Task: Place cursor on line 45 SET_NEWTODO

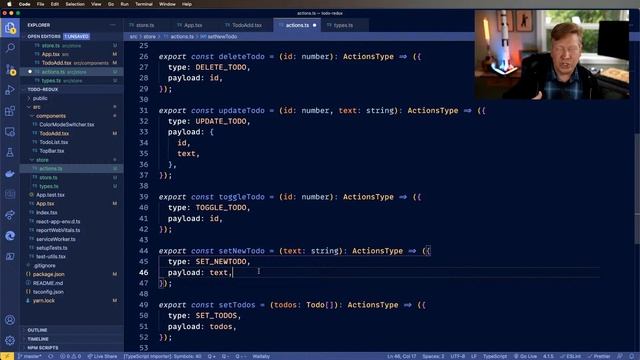Action: click(x=221, y=262)
